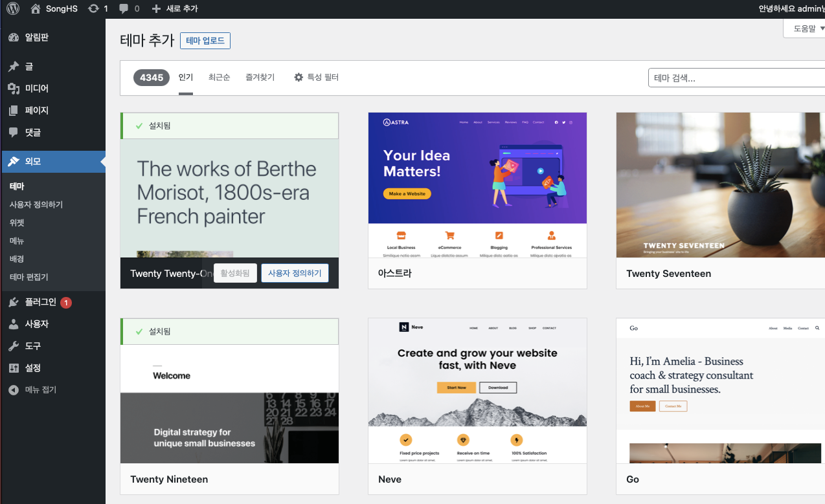Screen dimensions: 825x504
Task: Open the 사용자 정의하기 submenu item
Action: 36,204
